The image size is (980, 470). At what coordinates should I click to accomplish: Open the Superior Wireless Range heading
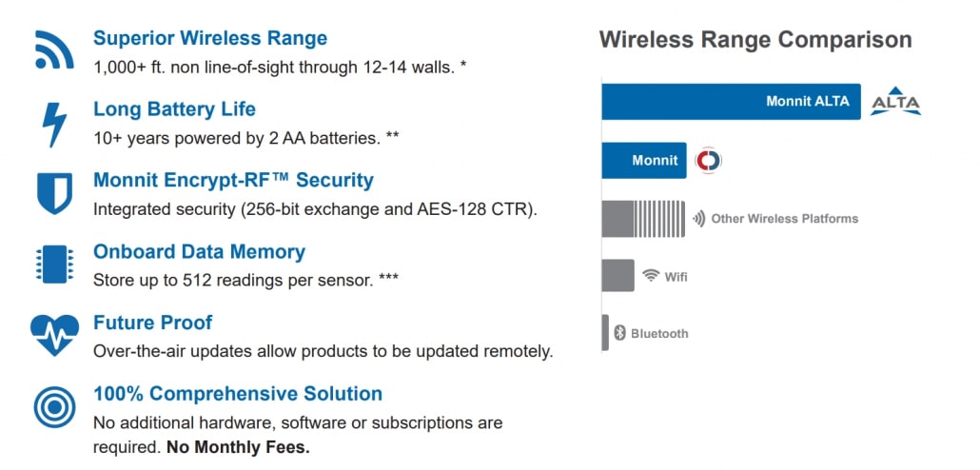pyautogui.click(x=210, y=39)
